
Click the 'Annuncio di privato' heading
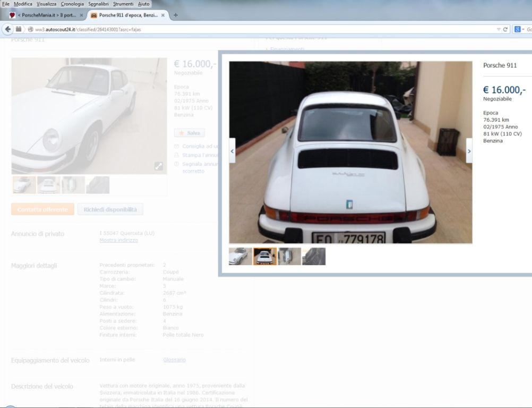(38, 234)
